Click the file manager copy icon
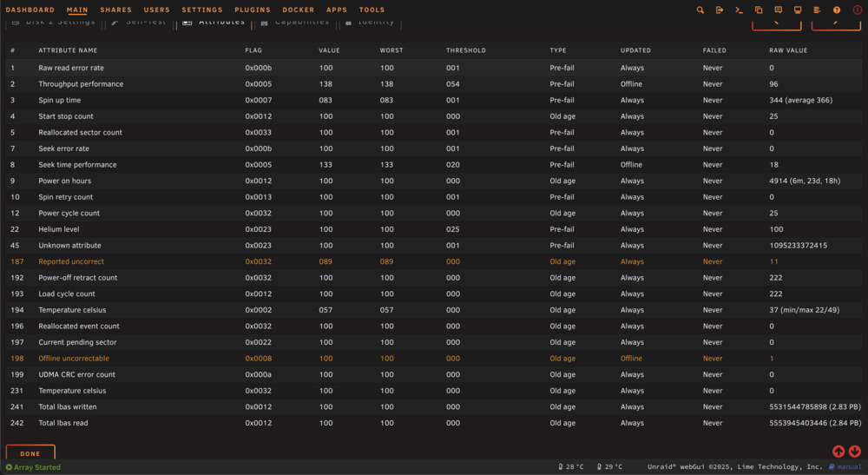The height and width of the screenshot is (475, 868). point(759,10)
